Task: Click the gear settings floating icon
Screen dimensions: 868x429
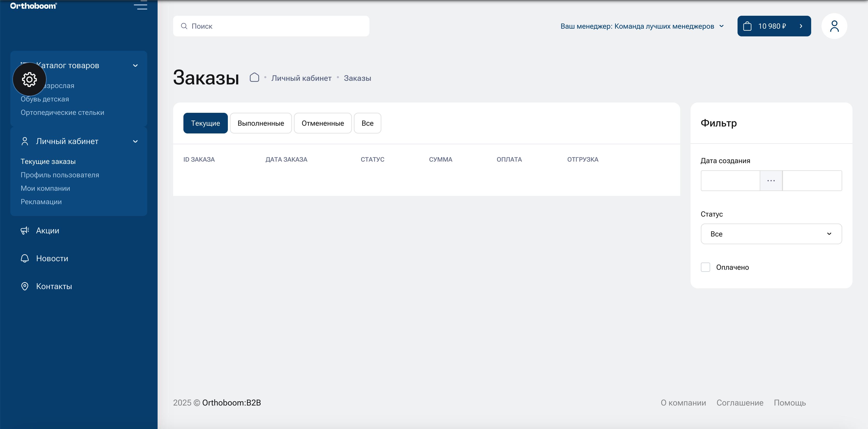Action: tap(29, 80)
